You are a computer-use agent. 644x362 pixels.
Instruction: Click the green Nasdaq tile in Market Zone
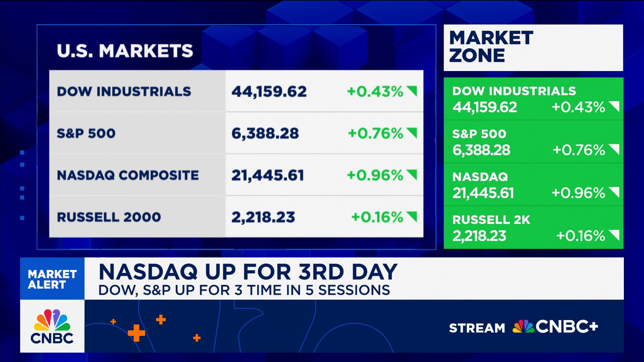pos(533,185)
